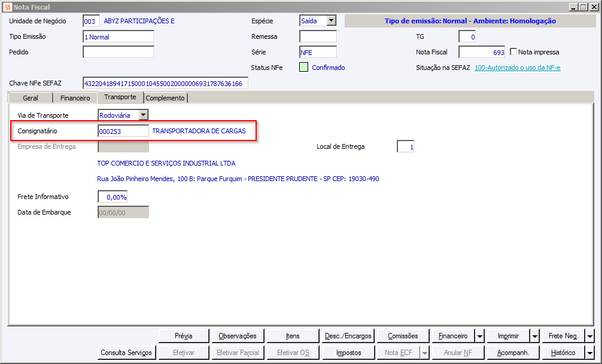602x364 pixels.
Task: Switch to the Geral tab
Action: (31, 98)
